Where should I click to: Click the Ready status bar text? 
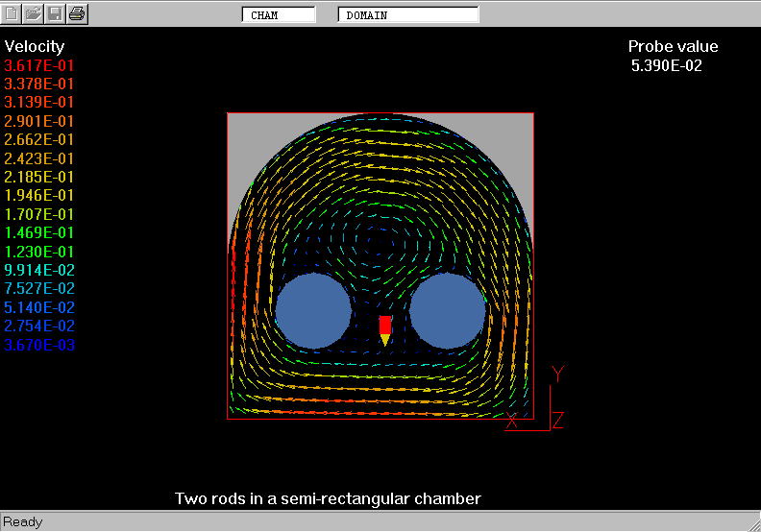tap(22, 522)
